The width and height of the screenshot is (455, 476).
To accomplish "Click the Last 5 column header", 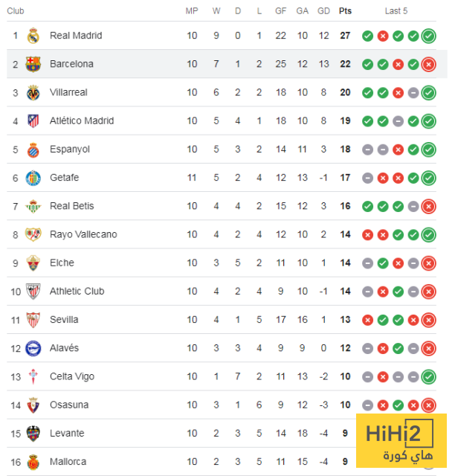I will coord(396,11).
